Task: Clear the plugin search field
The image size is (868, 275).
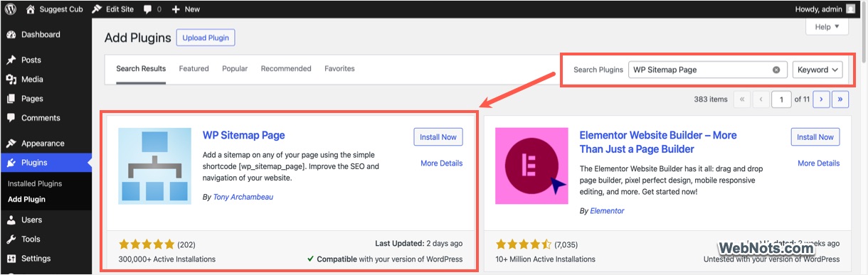Action: [x=776, y=70]
